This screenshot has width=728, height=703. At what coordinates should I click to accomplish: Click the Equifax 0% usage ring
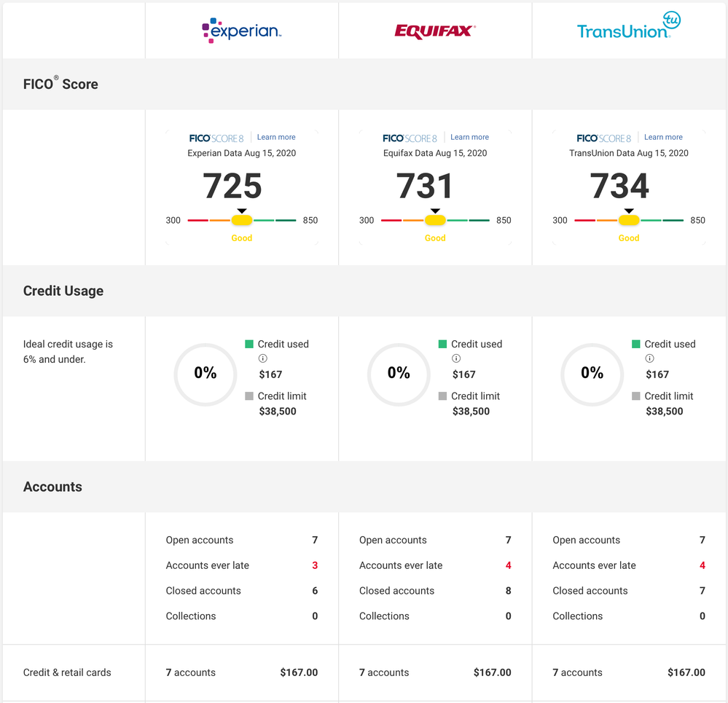[399, 375]
